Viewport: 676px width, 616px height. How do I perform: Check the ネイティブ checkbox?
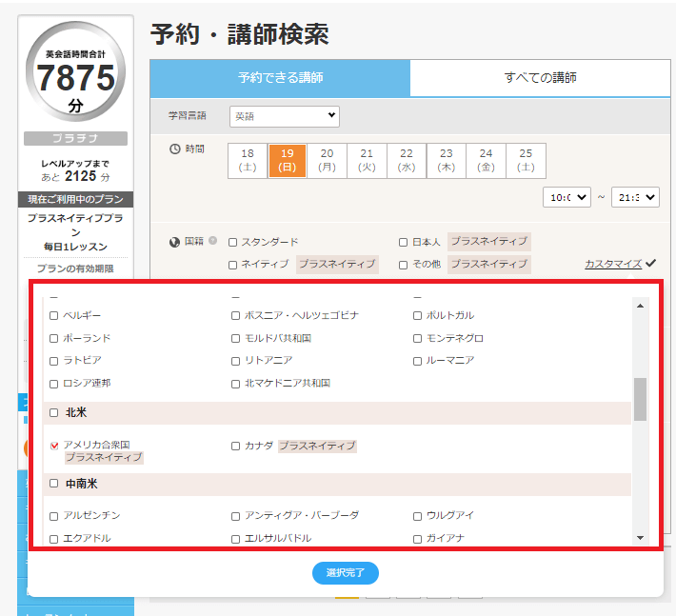pyautogui.click(x=233, y=265)
